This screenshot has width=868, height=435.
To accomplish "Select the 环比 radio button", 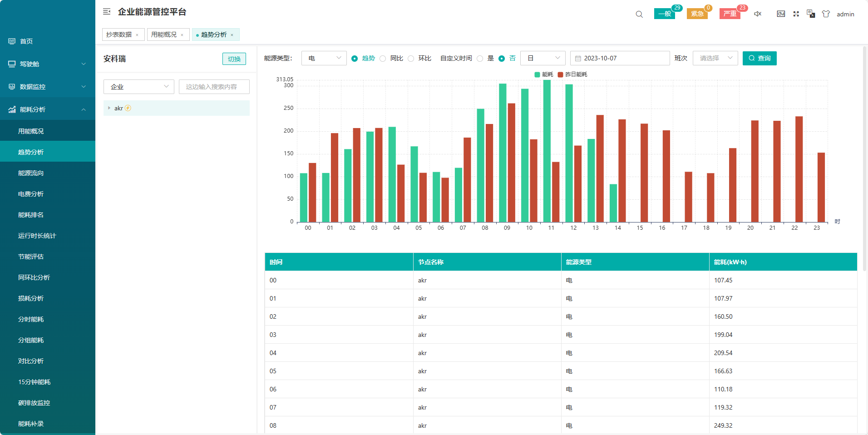I will pyautogui.click(x=411, y=59).
